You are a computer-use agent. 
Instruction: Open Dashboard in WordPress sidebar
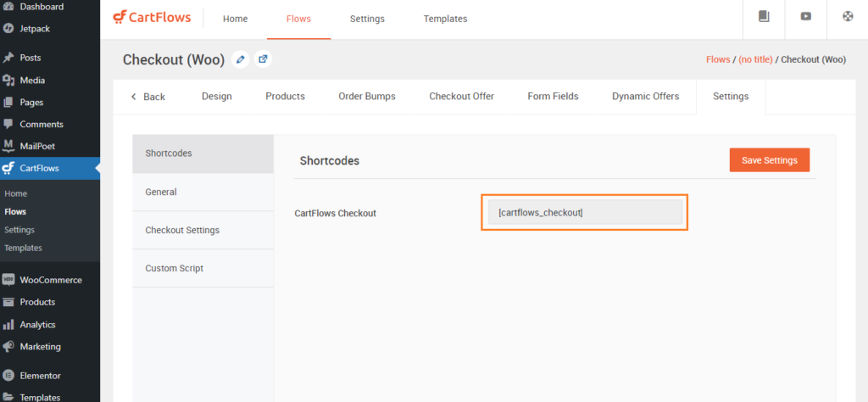pos(42,7)
